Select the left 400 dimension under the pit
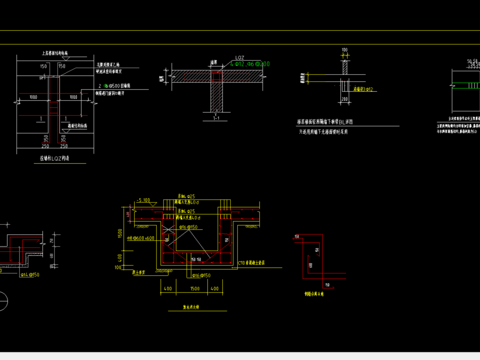The width and height of the screenshot is (480, 360). (x=168, y=289)
